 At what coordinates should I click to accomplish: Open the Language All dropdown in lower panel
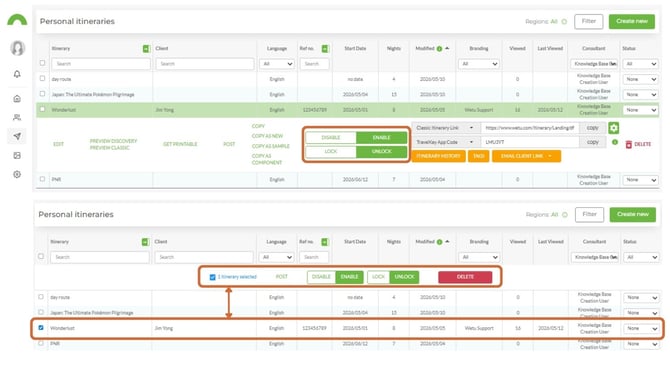(x=276, y=257)
